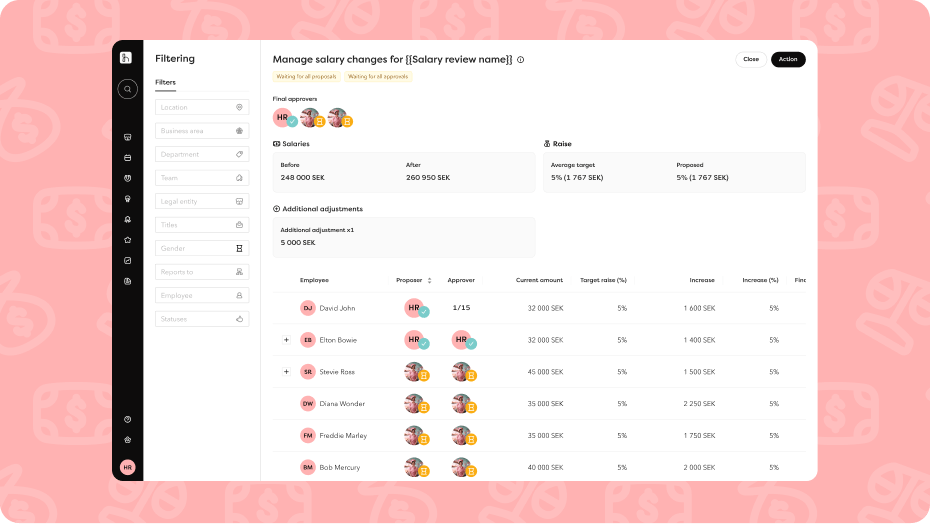Click Elton Bowie's EB avatar
This screenshot has width=930, height=524.
(307, 340)
